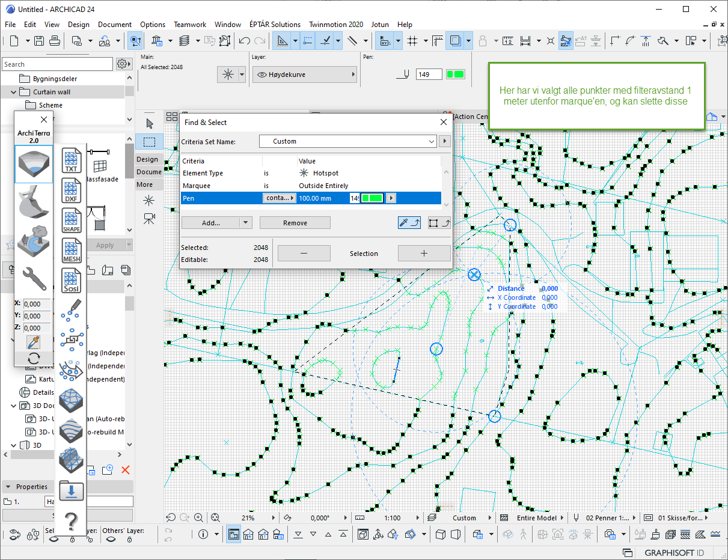Select the Element Type Hotspot criteria row
This screenshot has width=728, height=560.
point(311,173)
